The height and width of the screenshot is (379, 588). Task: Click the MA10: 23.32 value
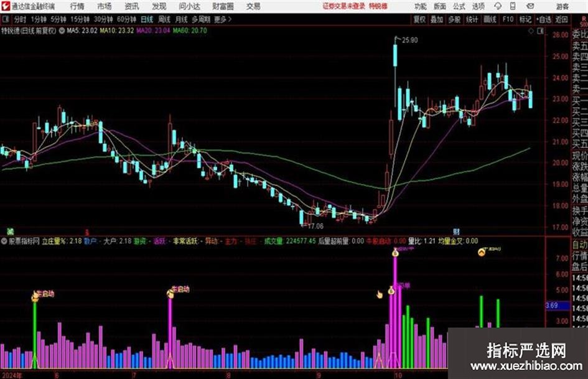coord(116,30)
